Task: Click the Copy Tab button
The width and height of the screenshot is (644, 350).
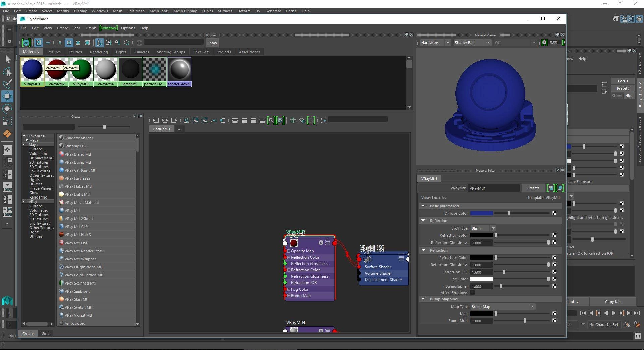Action: point(612,302)
